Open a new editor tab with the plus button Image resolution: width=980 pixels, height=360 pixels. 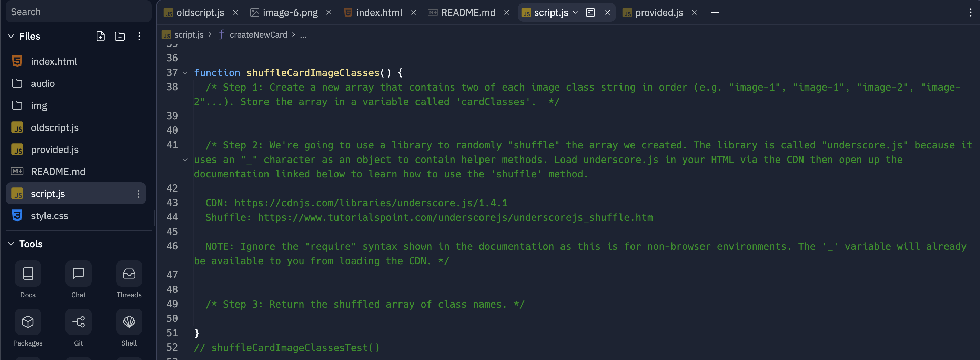click(715, 12)
